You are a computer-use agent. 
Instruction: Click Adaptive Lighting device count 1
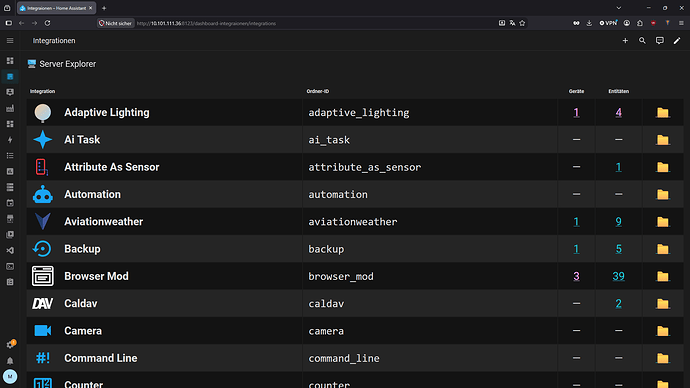coord(576,113)
